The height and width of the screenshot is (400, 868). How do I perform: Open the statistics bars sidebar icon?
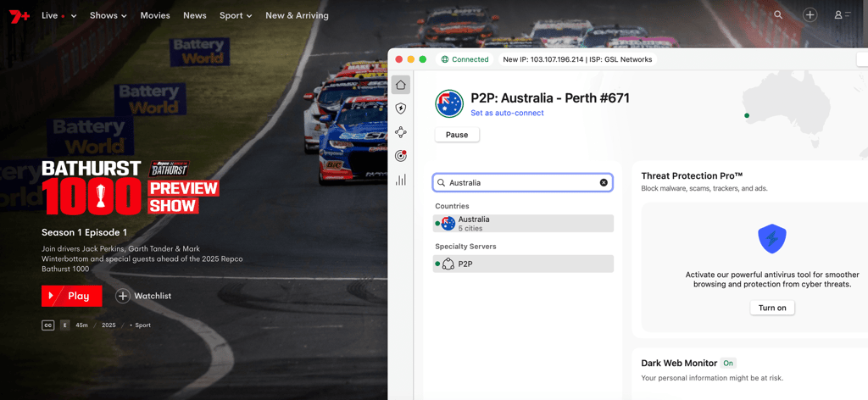[x=401, y=180]
